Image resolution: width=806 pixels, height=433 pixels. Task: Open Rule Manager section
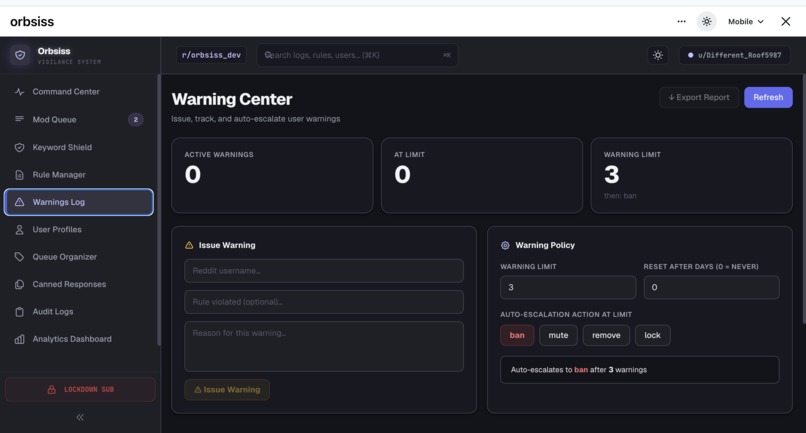coord(79,175)
